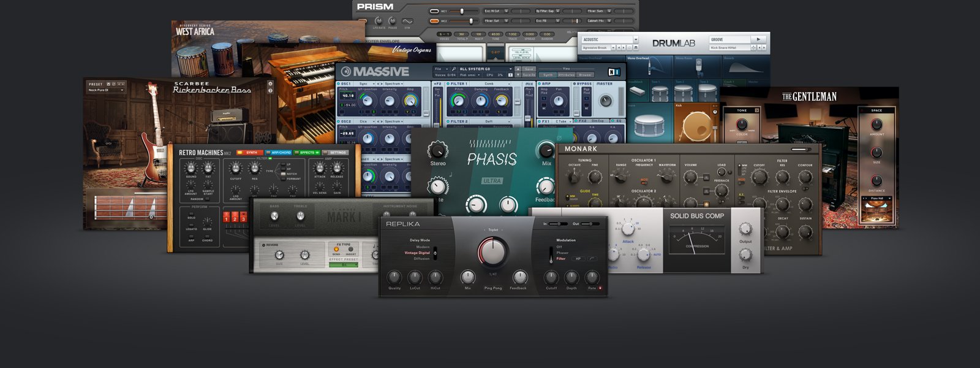Open the Browser view tab in Massive
This screenshot has height=368, width=980.
point(585,75)
